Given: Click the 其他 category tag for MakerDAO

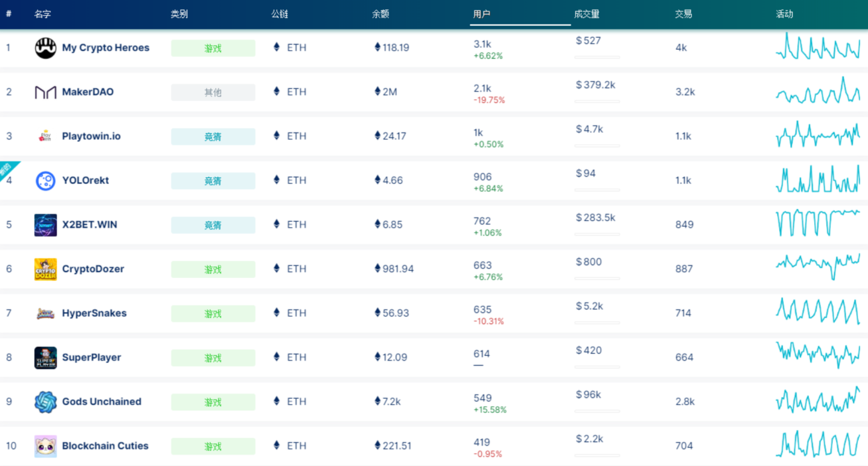Looking at the screenshot, I should 213,92.
